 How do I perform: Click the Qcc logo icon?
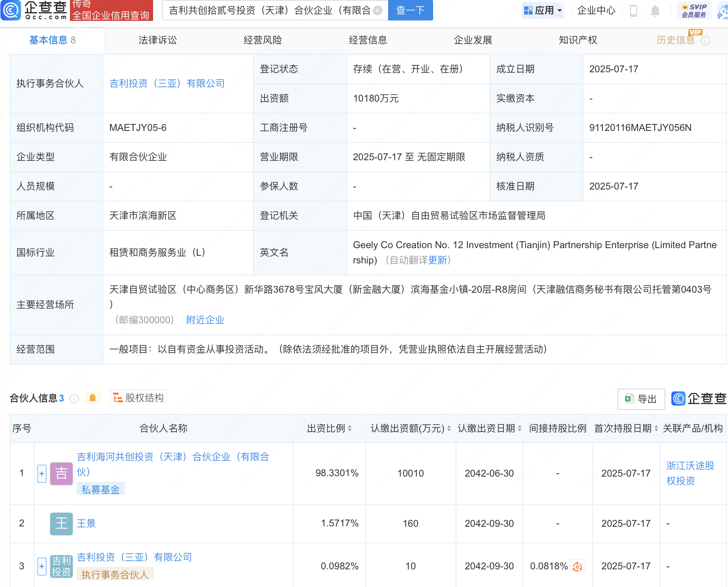point(10,10)
